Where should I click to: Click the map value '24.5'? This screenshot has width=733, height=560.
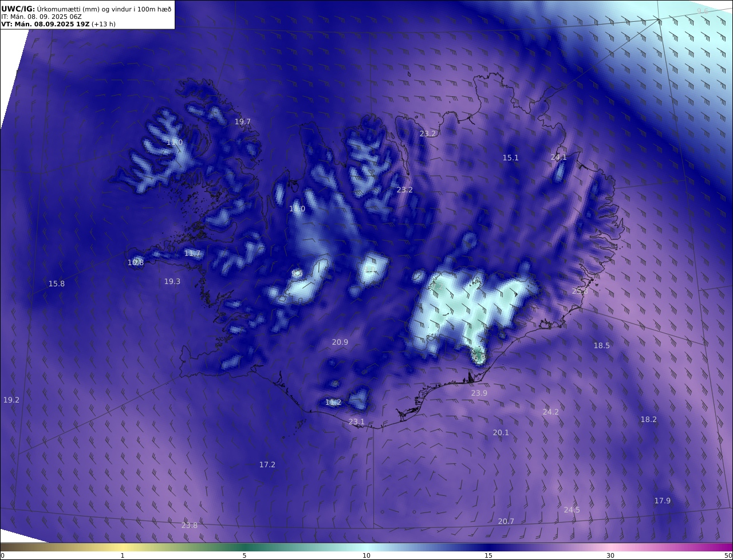point(572,510)
